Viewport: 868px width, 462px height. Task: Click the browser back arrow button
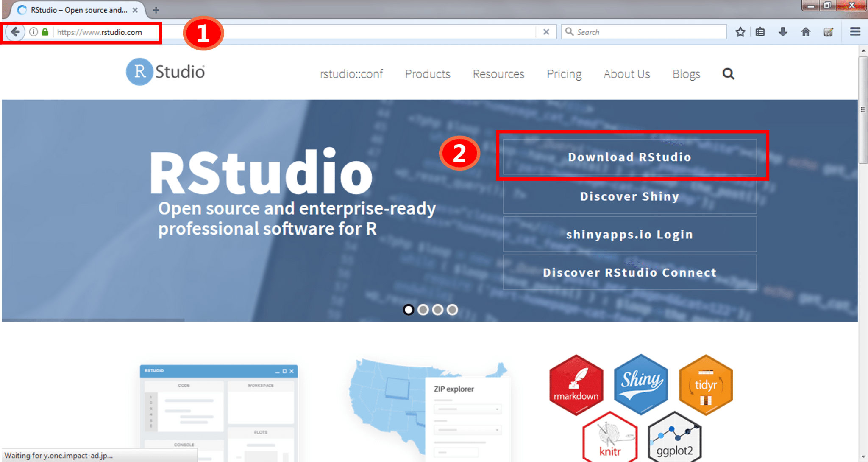15,32
